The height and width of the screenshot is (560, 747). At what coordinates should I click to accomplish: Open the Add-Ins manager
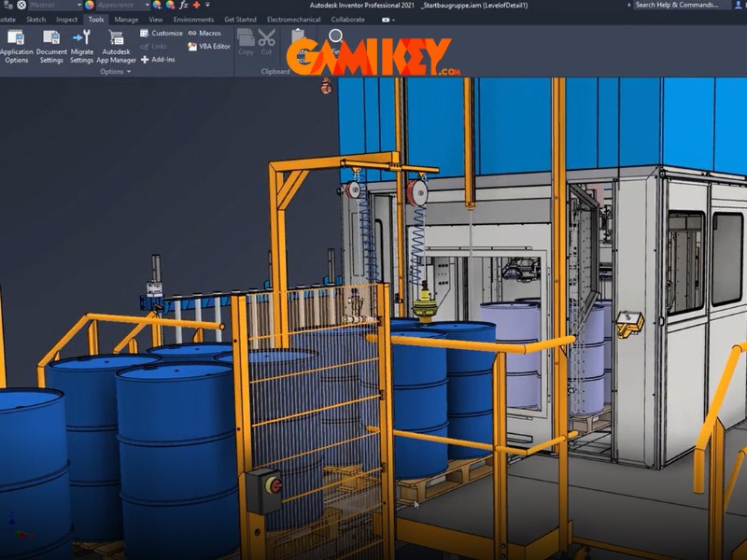pyautogui.click(x=157, y=59)
